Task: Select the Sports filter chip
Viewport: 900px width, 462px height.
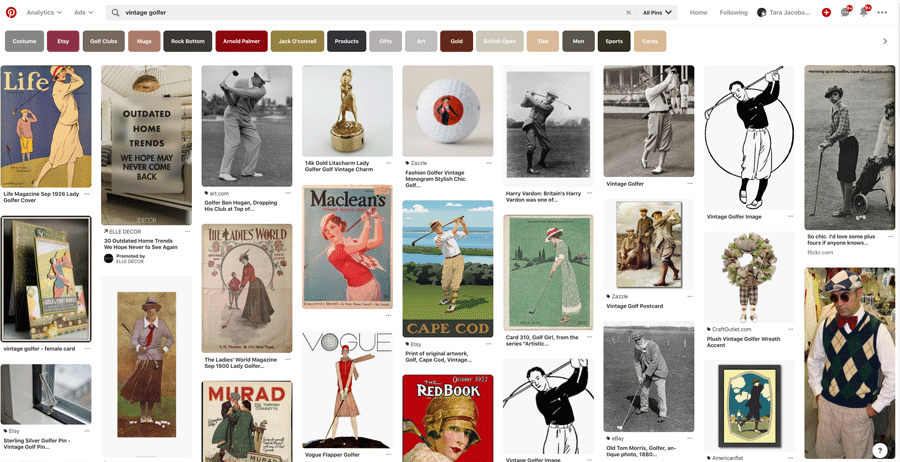Action: 614,41
